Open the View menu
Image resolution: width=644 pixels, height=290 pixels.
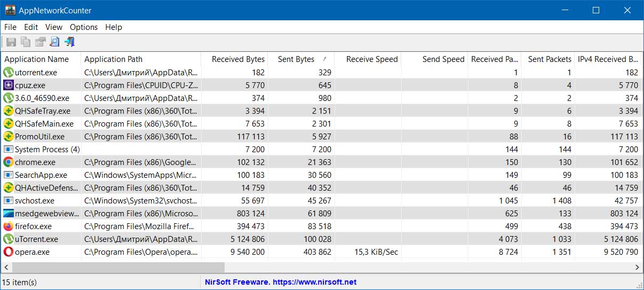pyautogui.click(x=54, y=27)
